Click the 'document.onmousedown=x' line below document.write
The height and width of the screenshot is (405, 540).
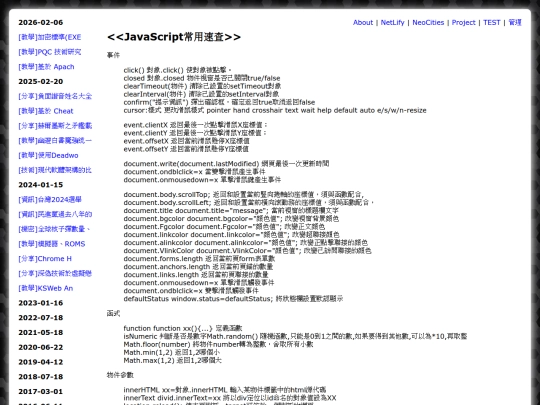pos(202,180)
